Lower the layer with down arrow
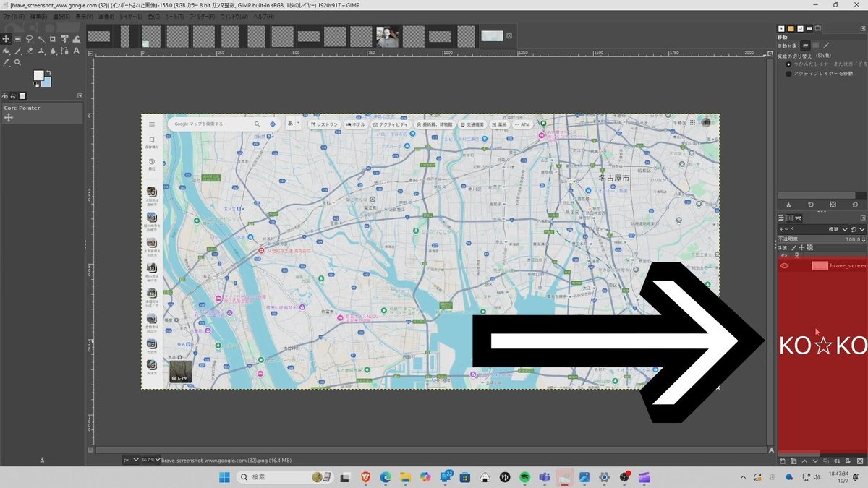 tap(815, 461)
